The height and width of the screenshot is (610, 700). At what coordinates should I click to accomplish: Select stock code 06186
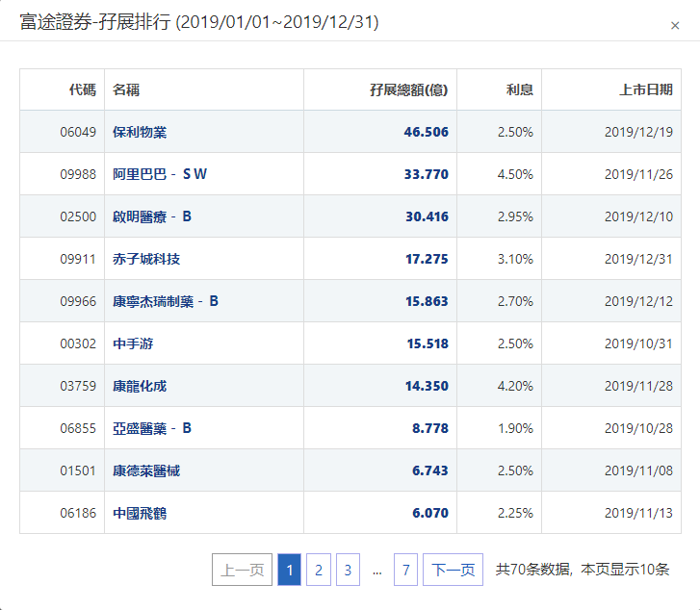coord(78,513)
